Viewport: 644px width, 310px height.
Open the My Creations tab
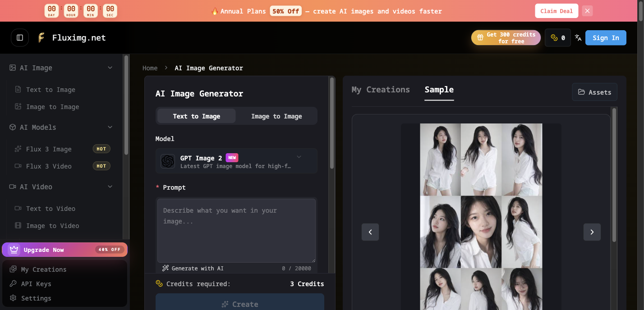click(381, 90)
